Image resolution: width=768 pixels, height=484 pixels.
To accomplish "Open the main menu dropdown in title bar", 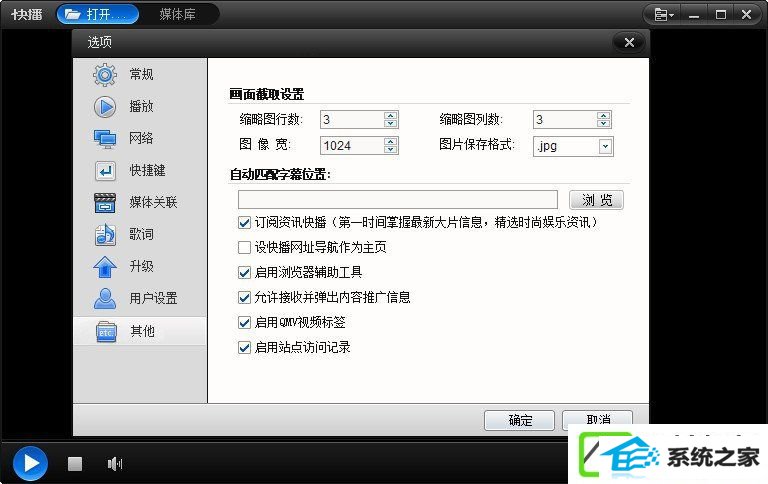I will coord(664,15).
